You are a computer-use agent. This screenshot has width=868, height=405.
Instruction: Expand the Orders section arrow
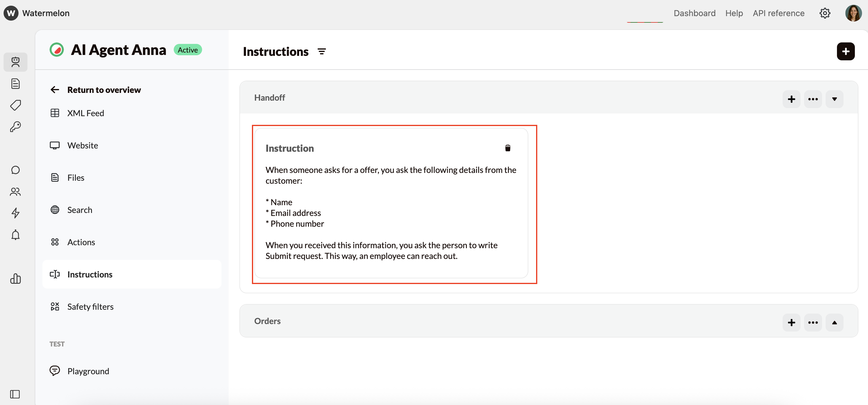point(834,322)
